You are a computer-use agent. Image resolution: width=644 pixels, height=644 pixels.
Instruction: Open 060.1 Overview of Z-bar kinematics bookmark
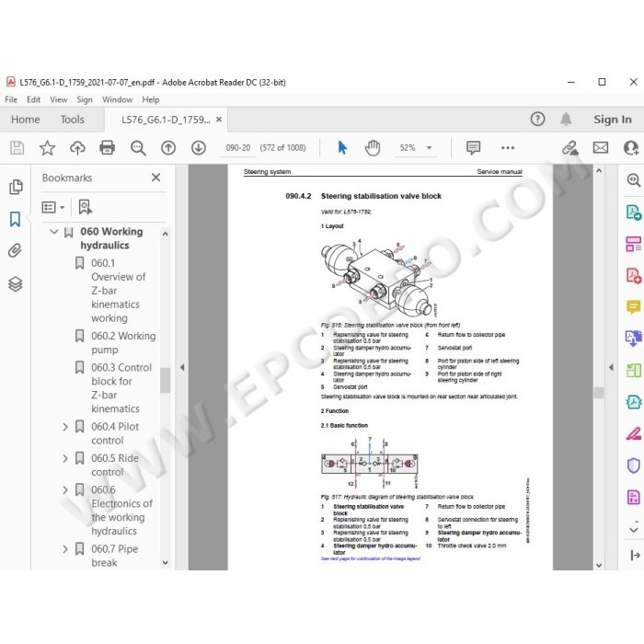pos(119,291)
